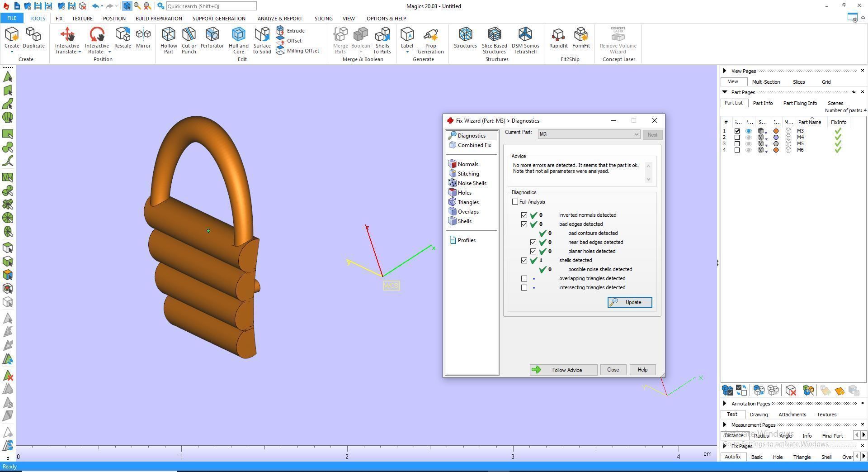Open the Rescale tool
868x472 pixels.
pyautogui.click(x=123, y=38)
